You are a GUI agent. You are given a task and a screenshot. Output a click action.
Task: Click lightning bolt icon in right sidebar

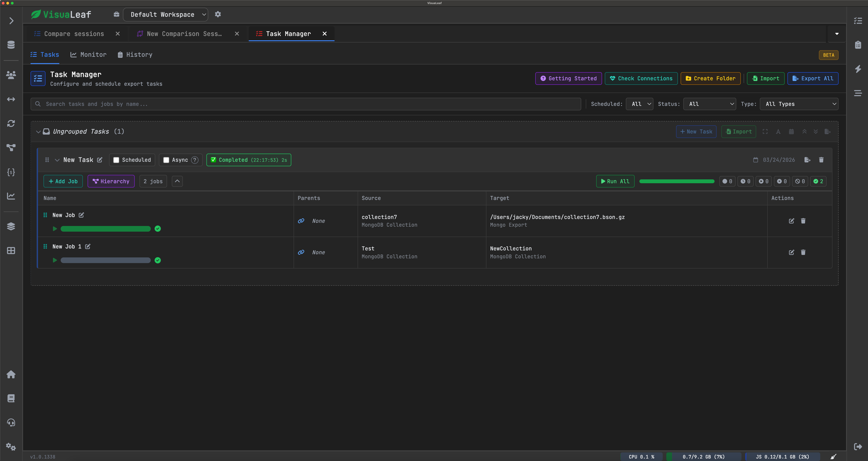coord(858,69)
